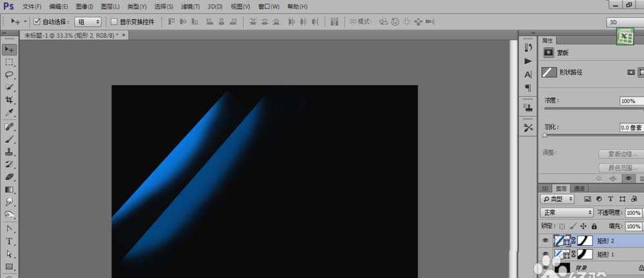Select the Eyedropper tool
Screen dimensions: 644x278
tap(10, 113)
